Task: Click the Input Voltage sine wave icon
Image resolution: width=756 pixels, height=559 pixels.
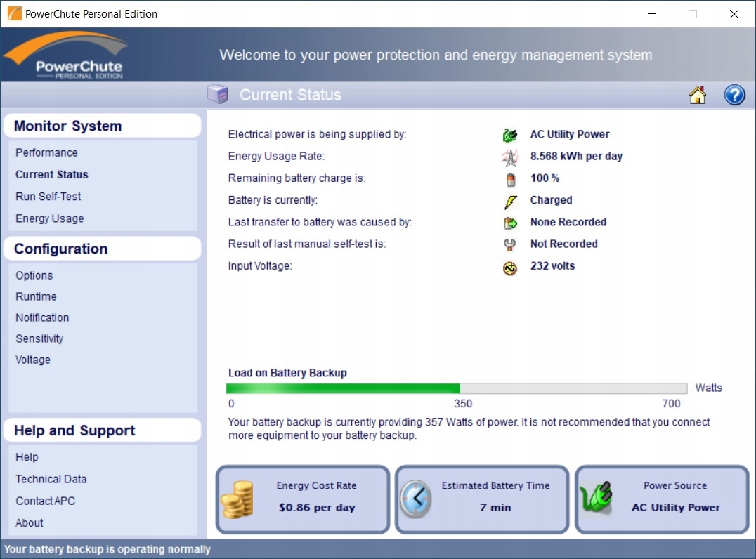Action: coord(510,267)
